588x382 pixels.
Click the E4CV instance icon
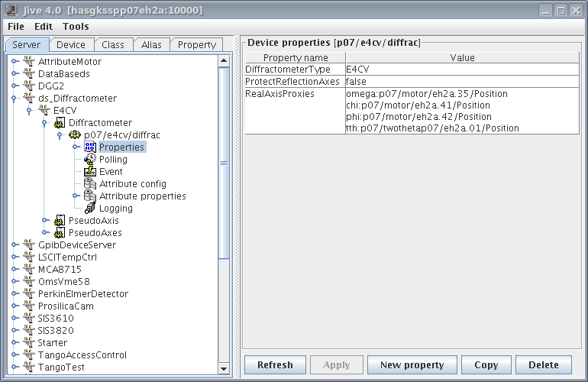(x=44, y=110)
